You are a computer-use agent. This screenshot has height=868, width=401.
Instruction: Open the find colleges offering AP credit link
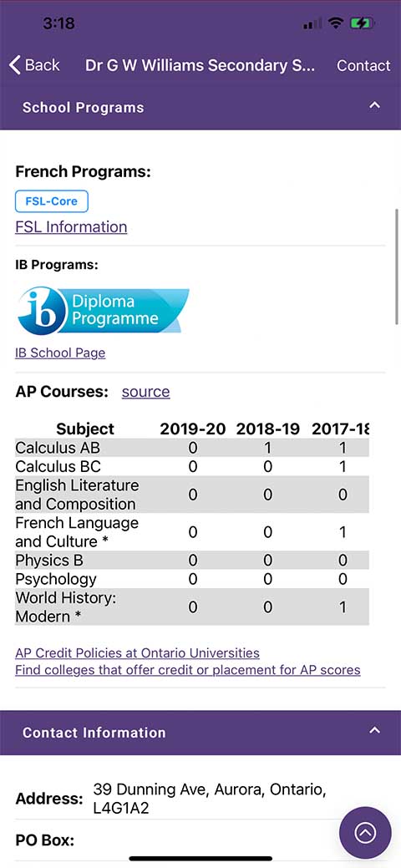click(x=188, y=670)
